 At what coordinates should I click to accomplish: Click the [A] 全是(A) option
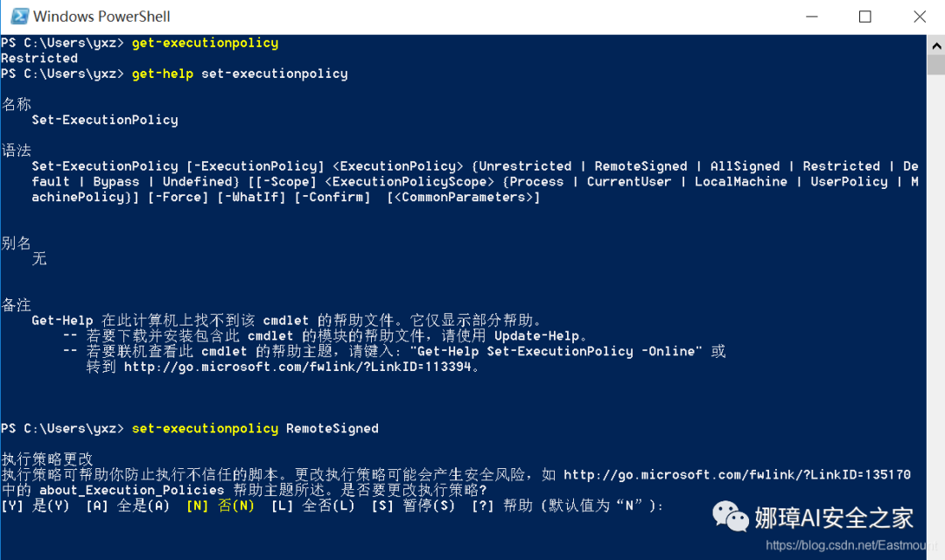coord(128,506)
